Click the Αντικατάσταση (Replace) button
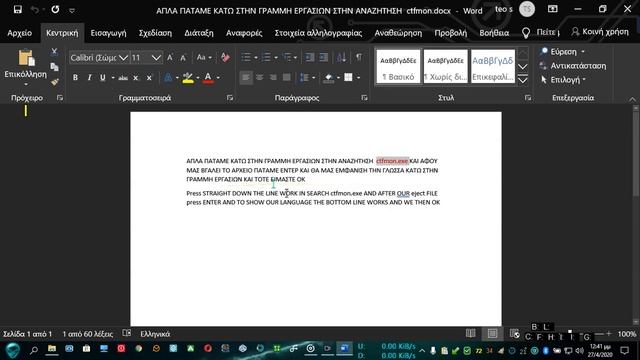640x360 pixels. tap(573, 66)
